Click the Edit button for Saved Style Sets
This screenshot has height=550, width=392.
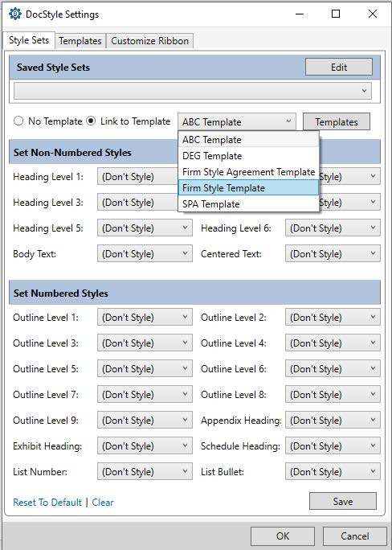[339, 67]
